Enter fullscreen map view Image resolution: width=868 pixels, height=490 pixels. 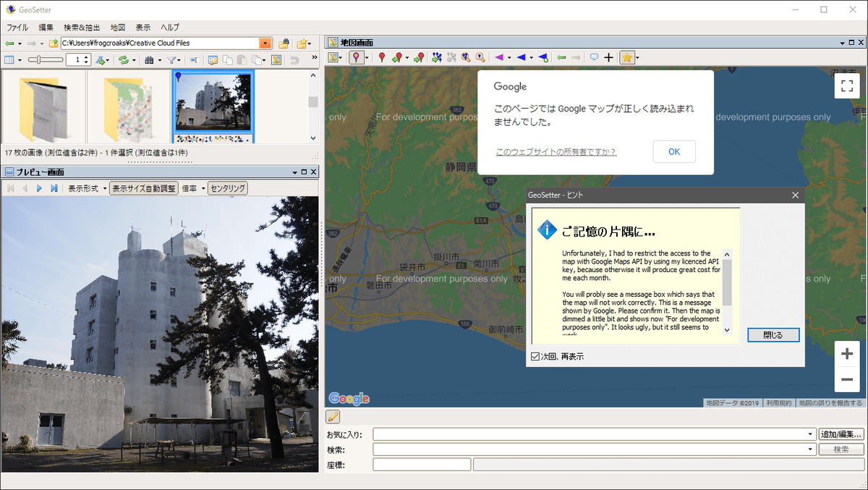click(x=847, y=85)
